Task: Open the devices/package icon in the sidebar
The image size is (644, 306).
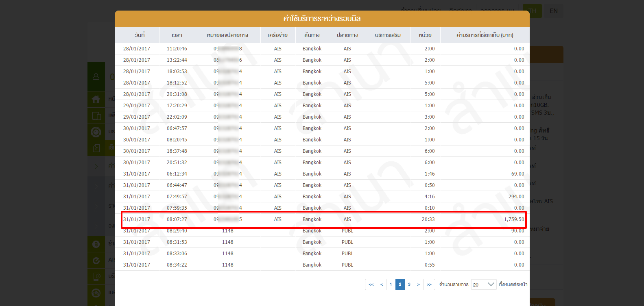Action: coord(96,116)
